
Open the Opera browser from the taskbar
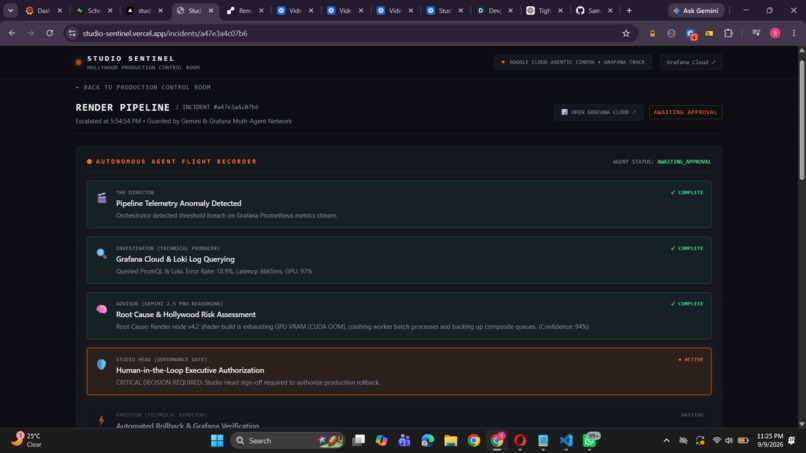pos(520,441)
